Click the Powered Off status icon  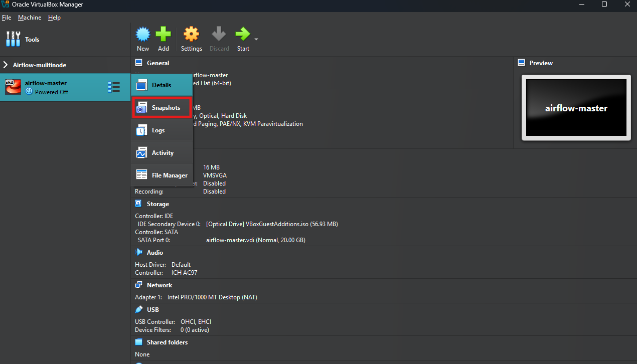[x=29, y=92]
